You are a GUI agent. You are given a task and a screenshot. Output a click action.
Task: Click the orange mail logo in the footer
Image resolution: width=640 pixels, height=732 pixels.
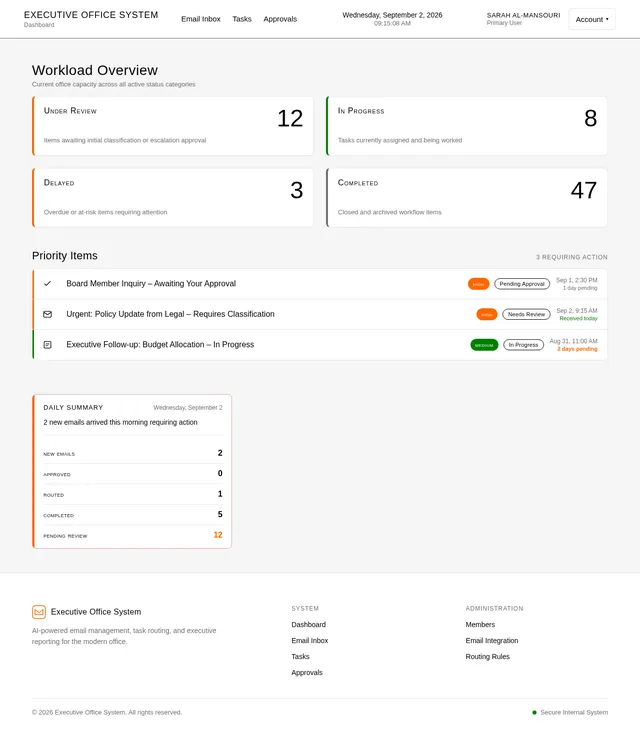tap(39, 612)
